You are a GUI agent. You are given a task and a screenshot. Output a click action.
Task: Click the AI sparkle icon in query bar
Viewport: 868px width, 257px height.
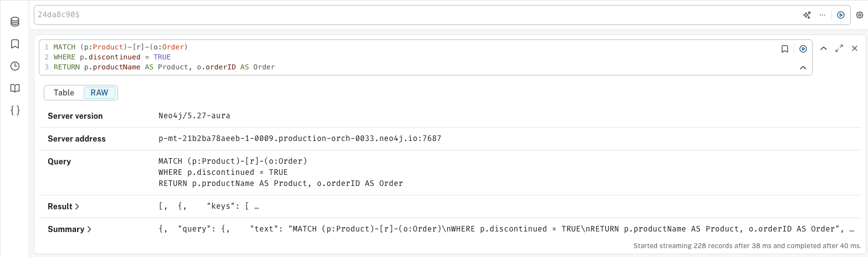pos(807,15)
